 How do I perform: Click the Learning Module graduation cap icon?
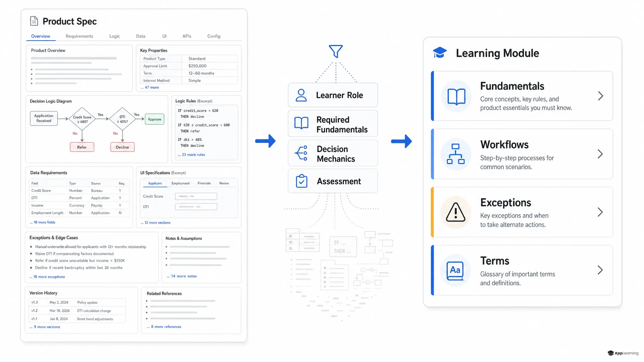tap(439, 53)
